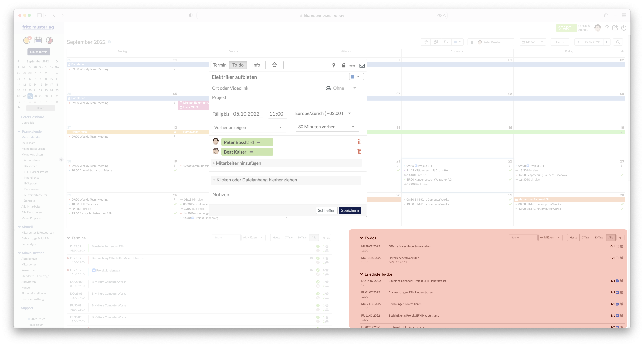Click the glasses visibility icon in dialog
644x346 pixels.
coord(352,66)
